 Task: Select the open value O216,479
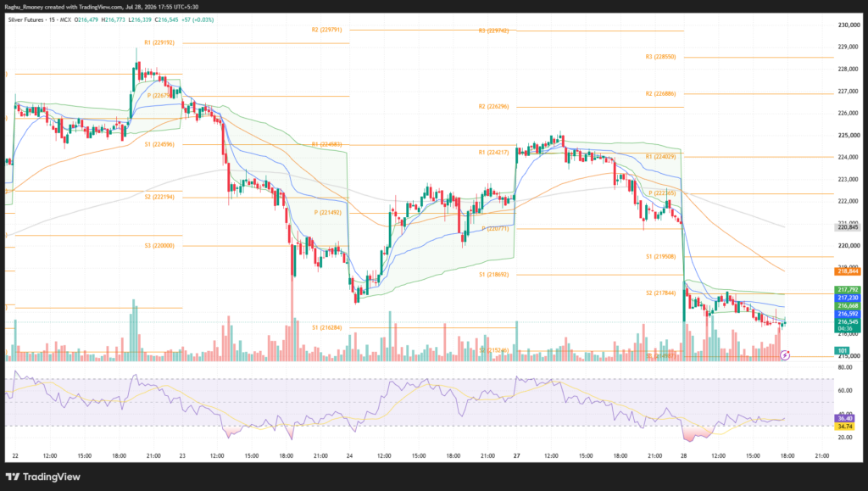click(x=87, y=20)
